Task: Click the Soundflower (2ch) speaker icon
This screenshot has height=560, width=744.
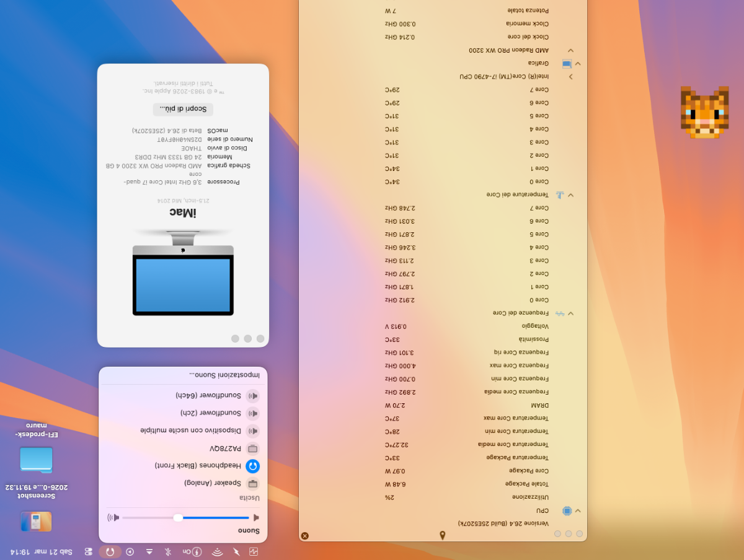Action: click(x=252, y=413)
